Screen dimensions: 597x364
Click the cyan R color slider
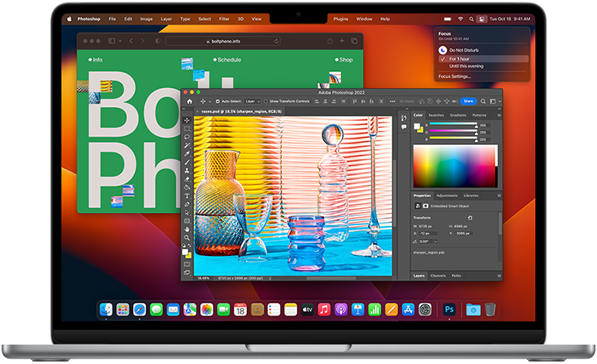(x=453, y=123)
